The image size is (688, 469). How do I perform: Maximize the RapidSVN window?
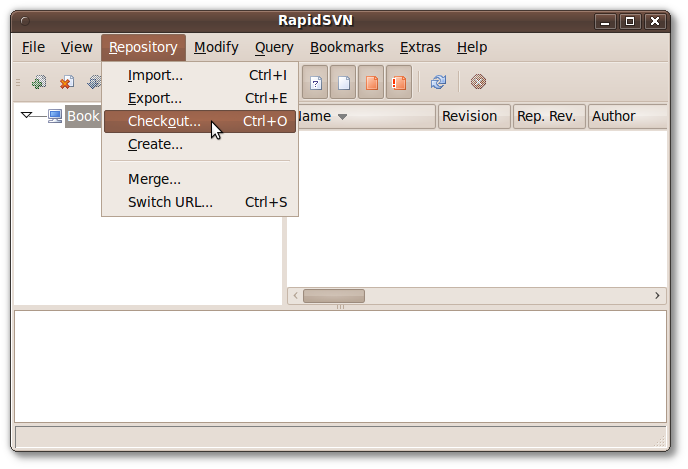(x=630, y=21)
